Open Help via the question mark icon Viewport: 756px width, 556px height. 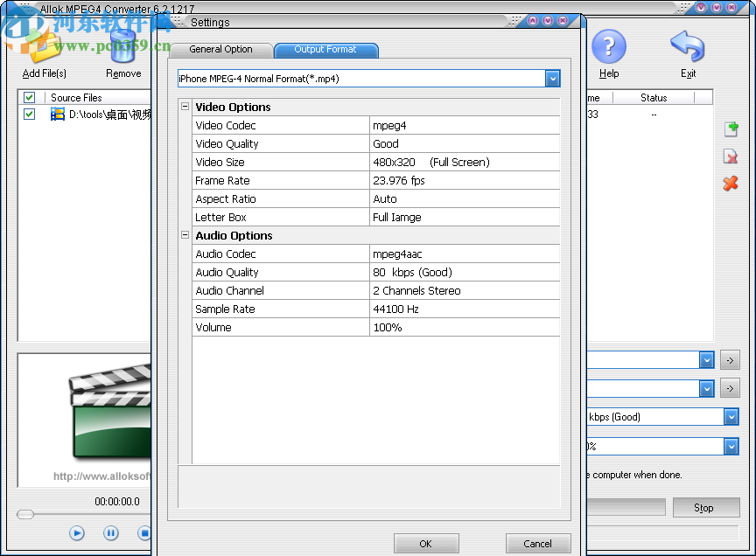click(609, 44)
